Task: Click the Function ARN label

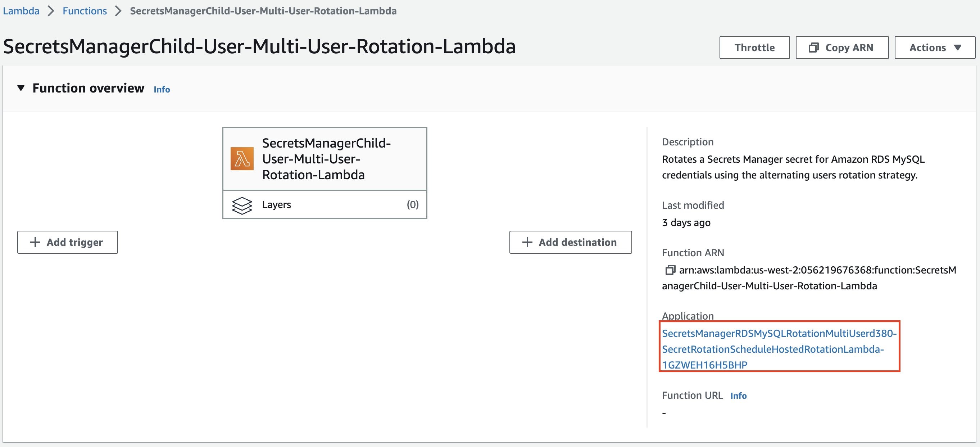Action: (693, 253)
